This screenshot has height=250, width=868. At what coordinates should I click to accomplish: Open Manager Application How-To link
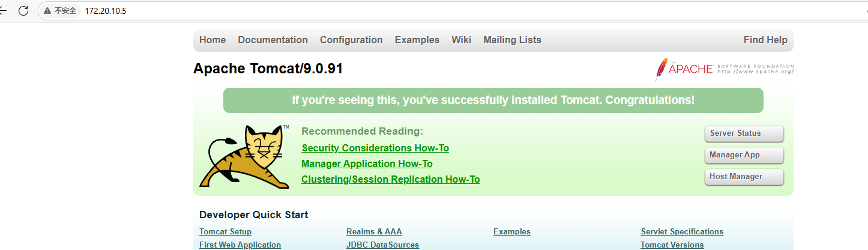pyautogui.click(x=367, y=163)
